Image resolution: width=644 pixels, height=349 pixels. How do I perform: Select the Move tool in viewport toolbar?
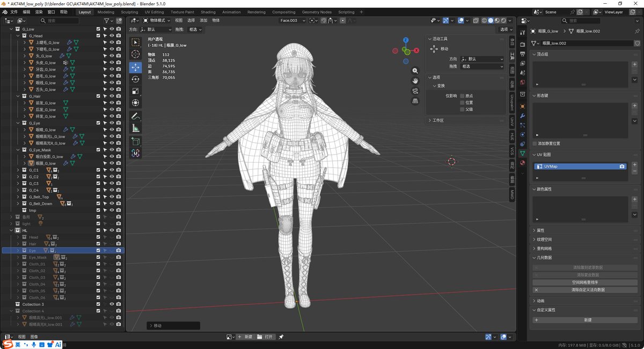135,67
